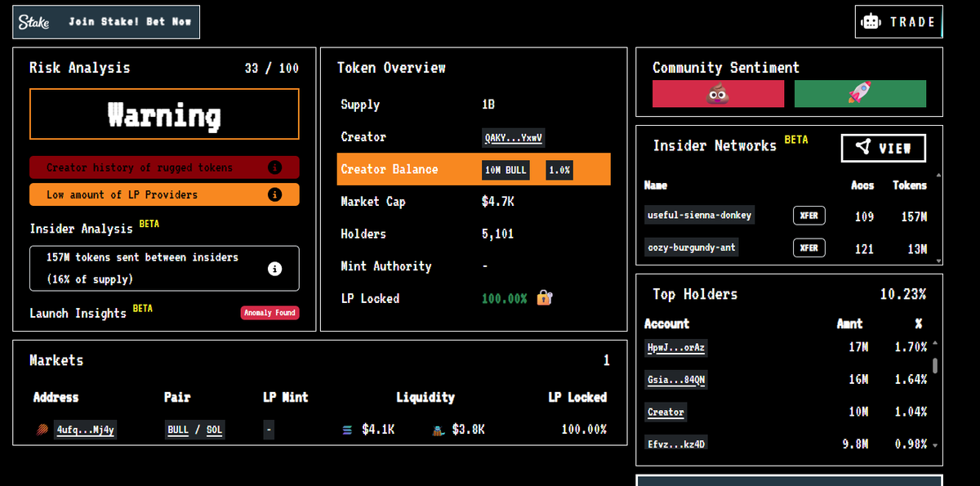Click XFER badge for oozy-burgundy-ant
The image size is (980, 486).
point(808,247)
